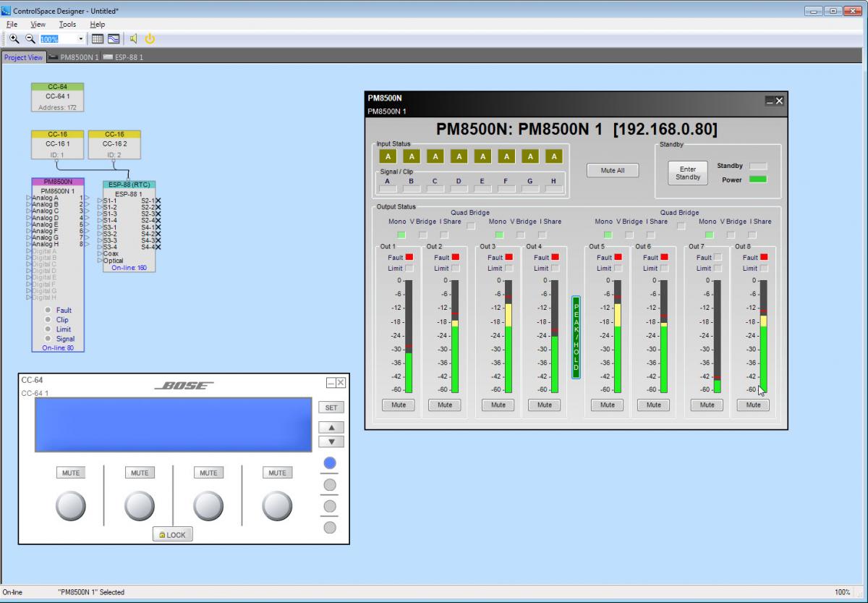Mute output Out 1
Viewport: 868px width, 603px height.
coord(399,405)
